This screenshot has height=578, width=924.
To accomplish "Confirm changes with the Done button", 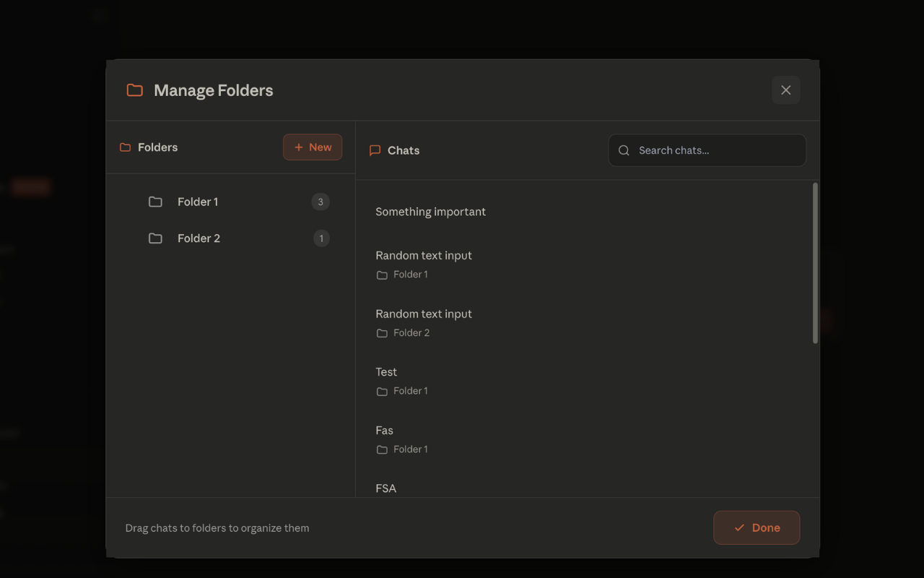I will [757, 528].
